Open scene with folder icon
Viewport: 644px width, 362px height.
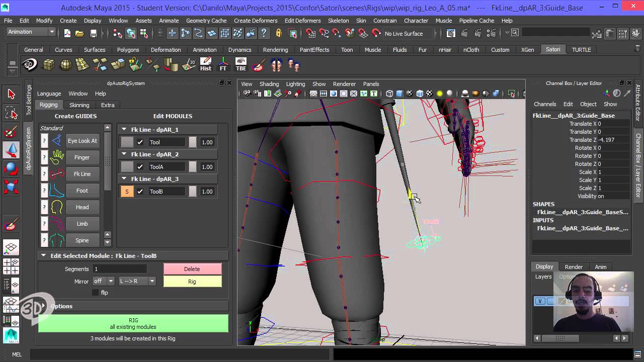coord(79,34)
